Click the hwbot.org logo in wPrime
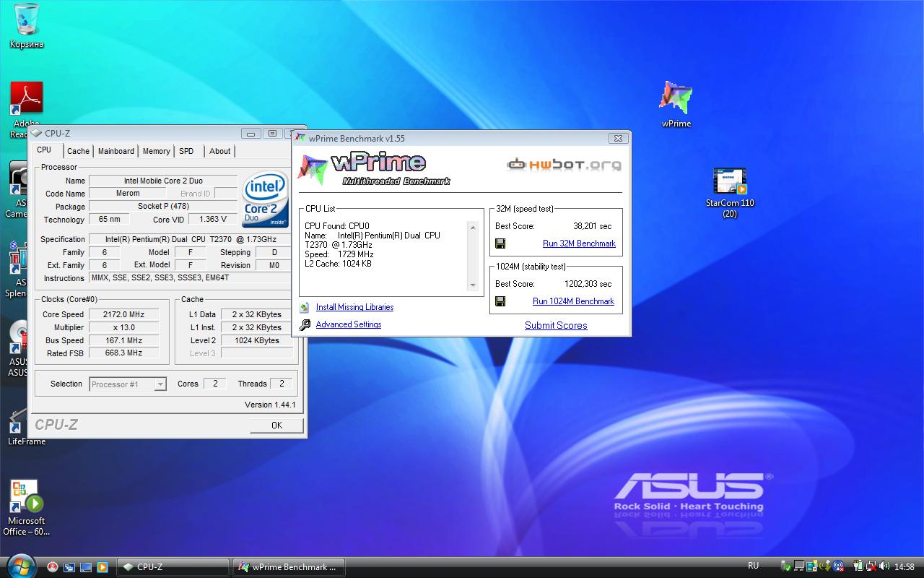924x578 pixels. coord(564,165)
